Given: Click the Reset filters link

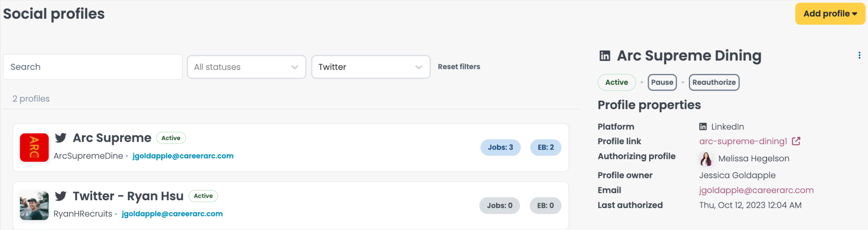Looking at the screenshot, I should pos(459,67).
